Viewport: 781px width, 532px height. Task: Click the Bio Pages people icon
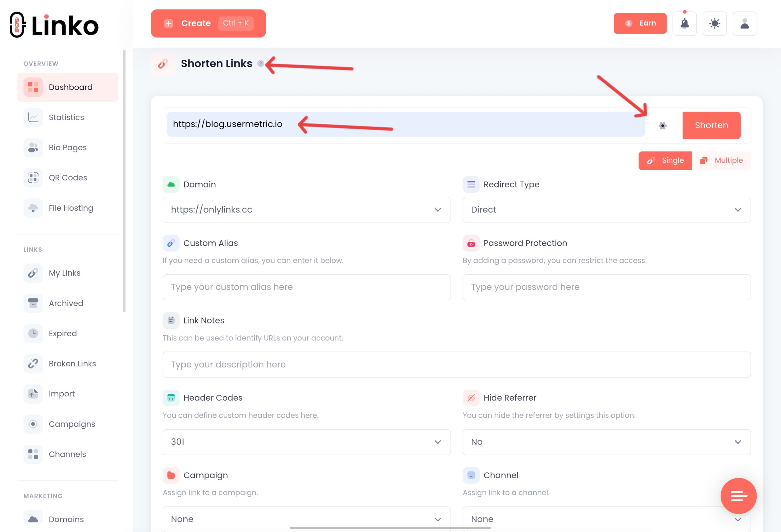pyautogui.click(x=33, y=148)
